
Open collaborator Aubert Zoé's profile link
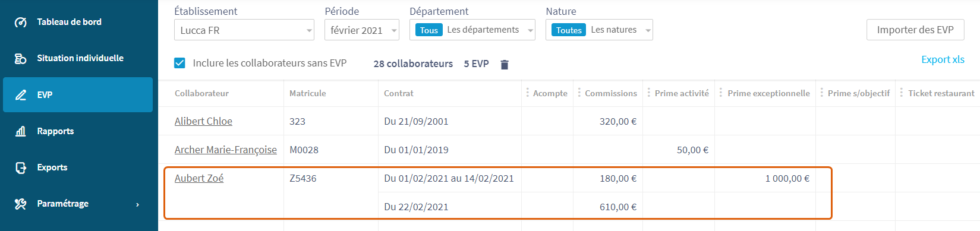coord(199,178)
